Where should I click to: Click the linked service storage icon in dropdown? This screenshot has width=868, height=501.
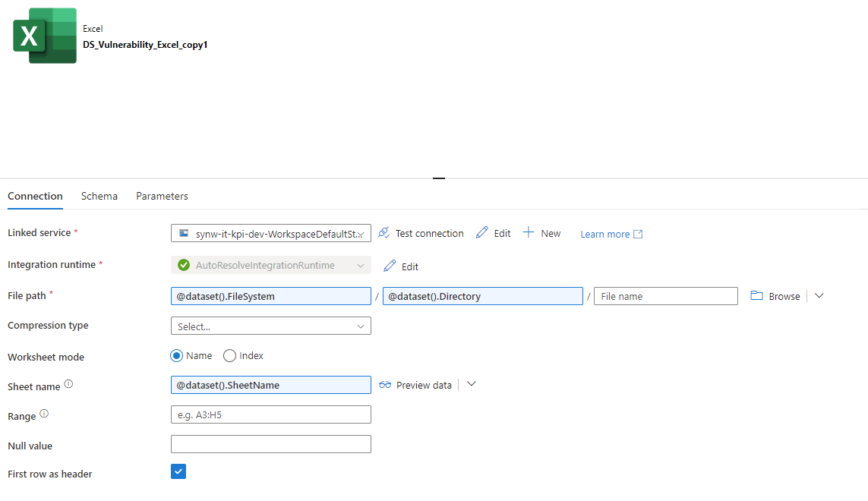(x=184, y=233)
